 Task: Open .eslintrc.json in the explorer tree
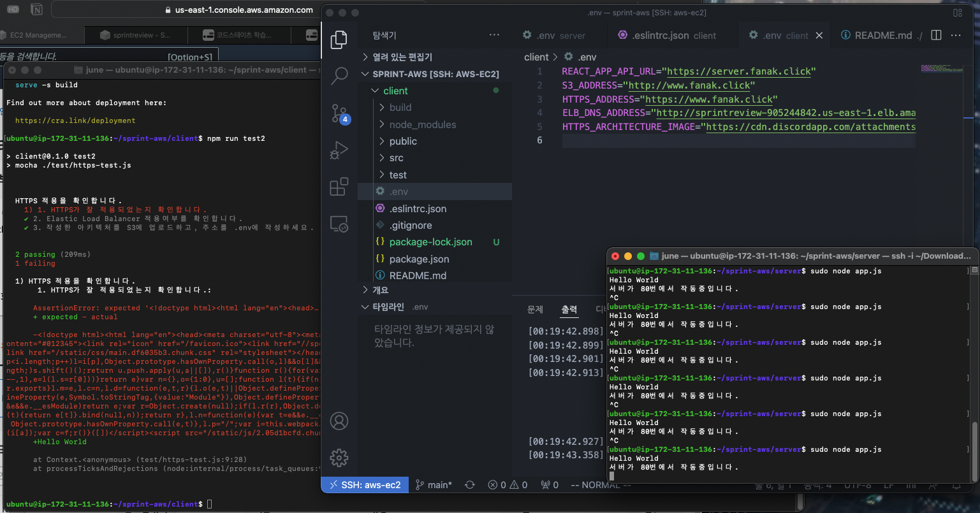[435, 208]
